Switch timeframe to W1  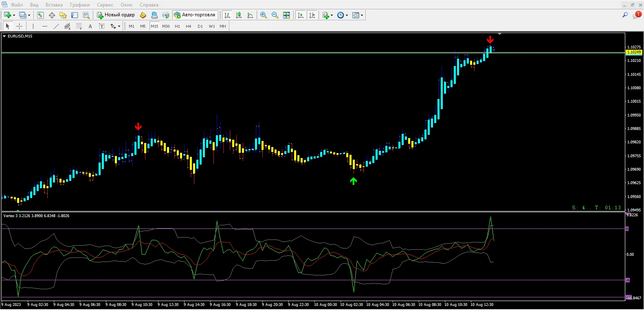pyautogui.click(x=212, y=26)
